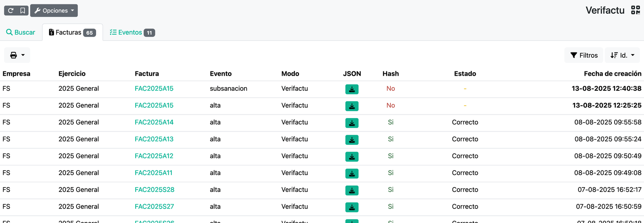Click the reload page icon

click(x=11, y=10)
